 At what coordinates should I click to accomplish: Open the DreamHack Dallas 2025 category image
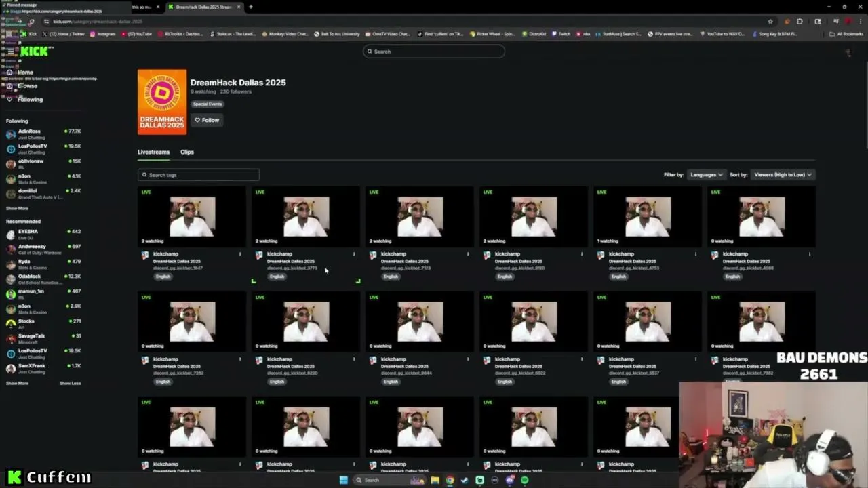pos(162,102)
